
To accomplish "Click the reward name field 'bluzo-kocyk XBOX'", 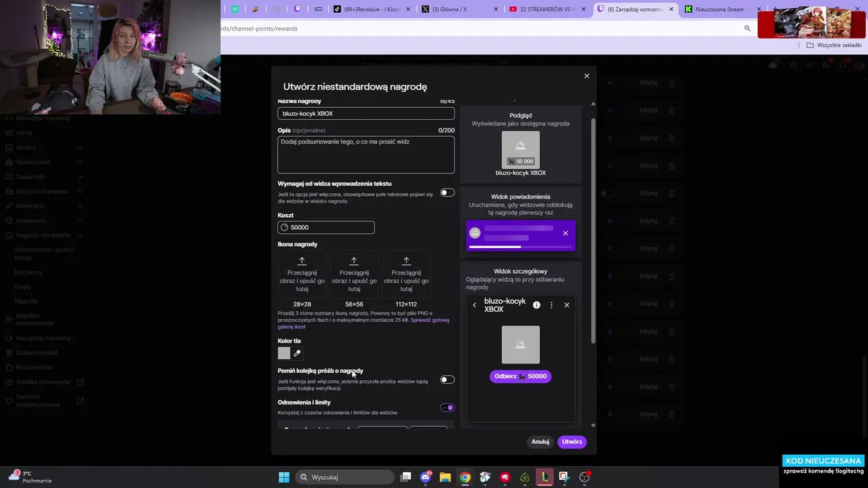I will (366, 114).
